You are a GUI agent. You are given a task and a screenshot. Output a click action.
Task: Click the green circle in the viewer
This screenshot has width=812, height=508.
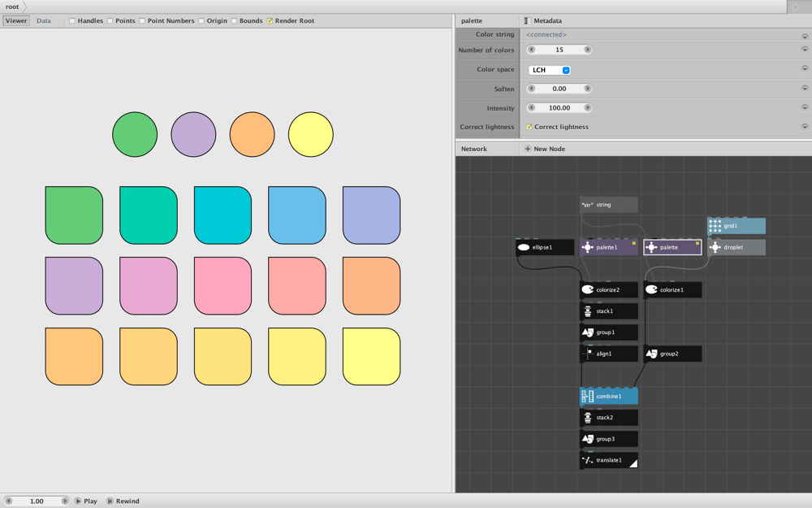coord(135,134)
